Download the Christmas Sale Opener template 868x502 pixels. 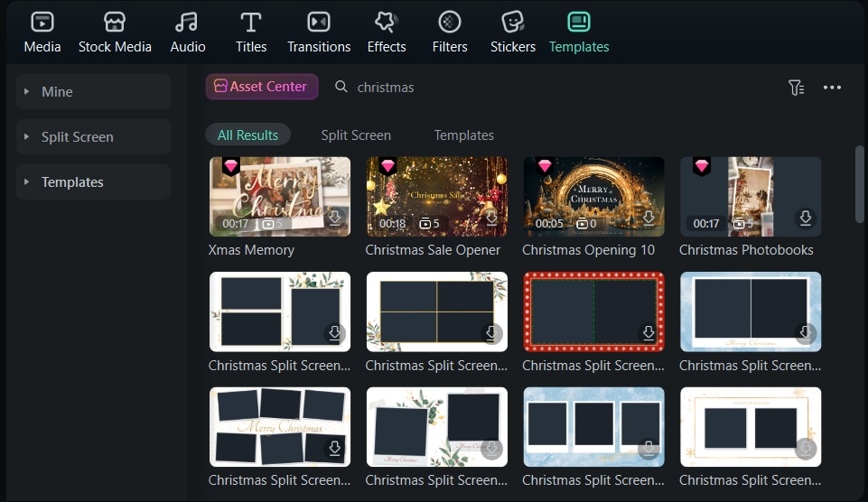491,218
